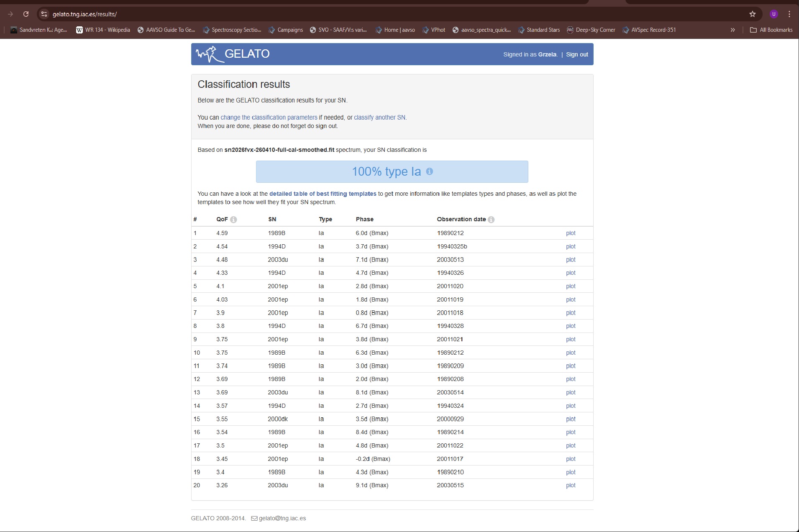The image size is (799, 532).
Task: Open Chrome's three-dot menu
Action: point(789,14)
